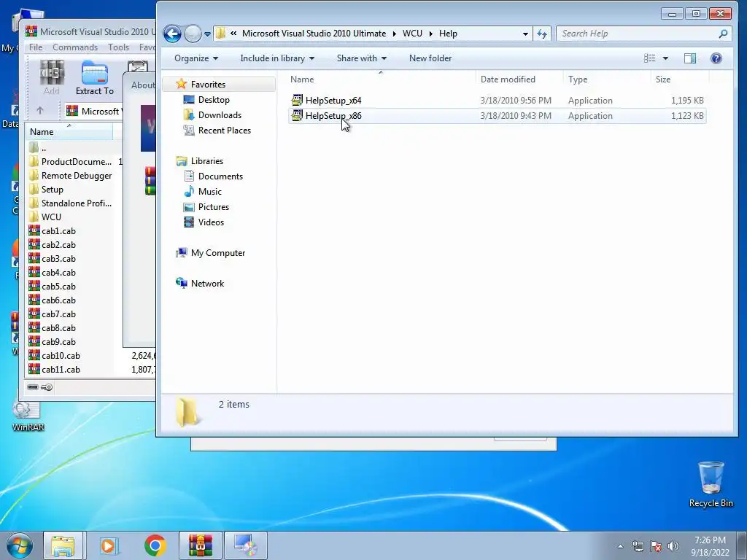This screenshot has width=747, height=560.
Task: Select cab10.cab in WinRAR list
Action: [x=54, y=356]
